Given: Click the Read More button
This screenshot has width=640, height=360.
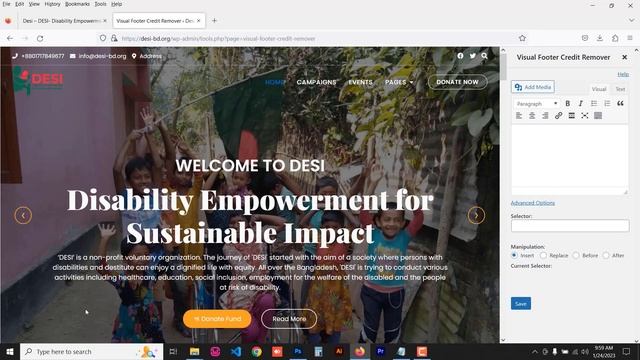Looking at the screenshot, I should 289,319.
